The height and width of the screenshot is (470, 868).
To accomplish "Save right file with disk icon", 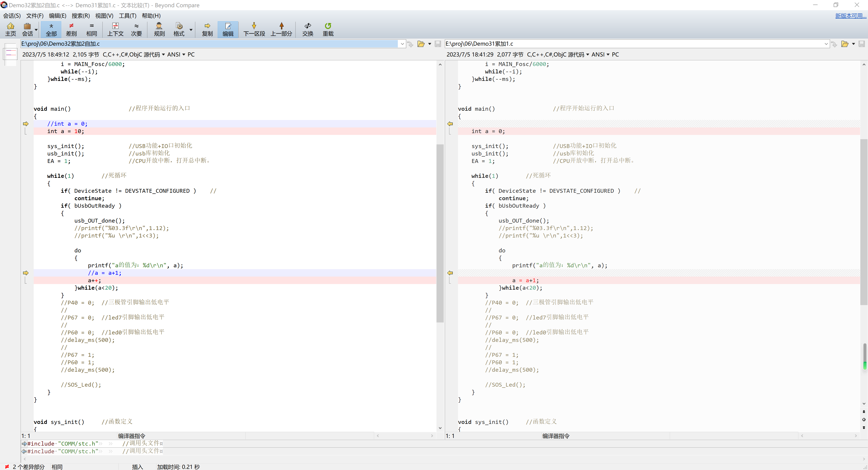I will (x=862, y=44).
